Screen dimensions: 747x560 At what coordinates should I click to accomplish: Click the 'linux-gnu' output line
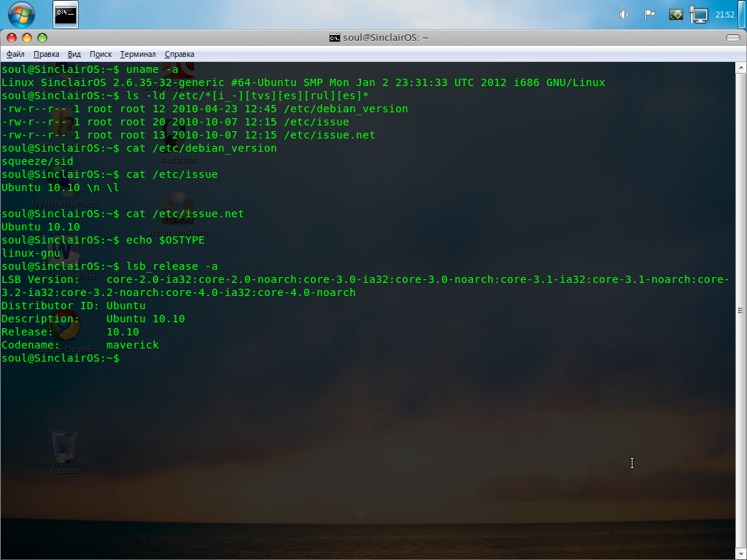31,253
